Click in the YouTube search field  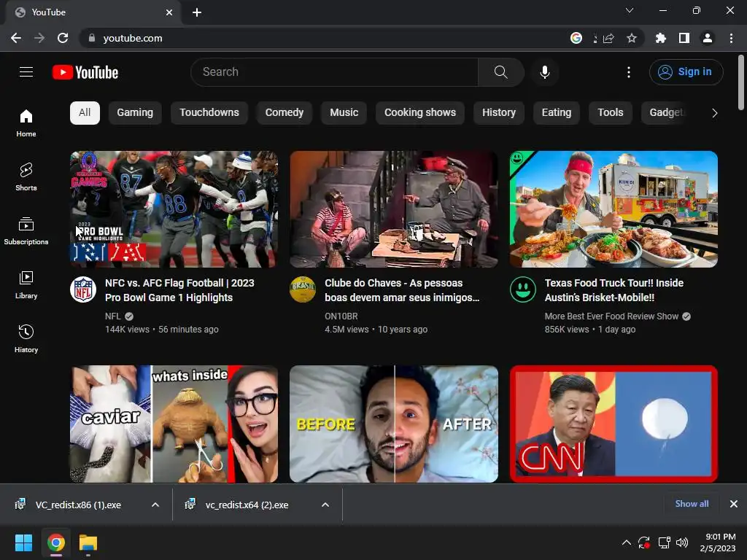[334, 72]
